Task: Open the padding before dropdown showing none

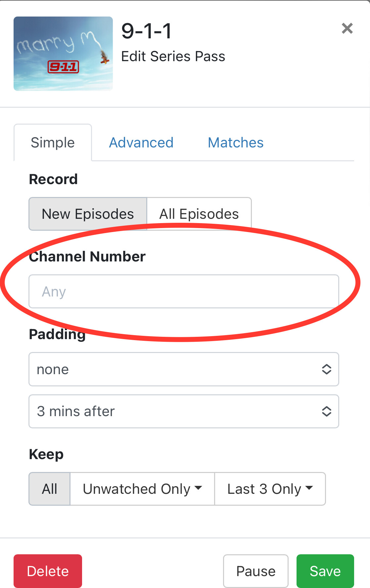Action: [x=184, y=369]
